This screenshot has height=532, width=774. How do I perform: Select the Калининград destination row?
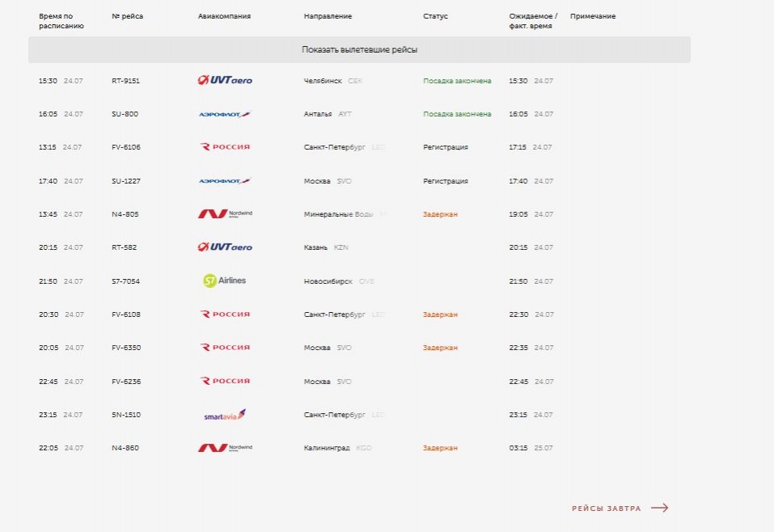[x=359, y=448]
